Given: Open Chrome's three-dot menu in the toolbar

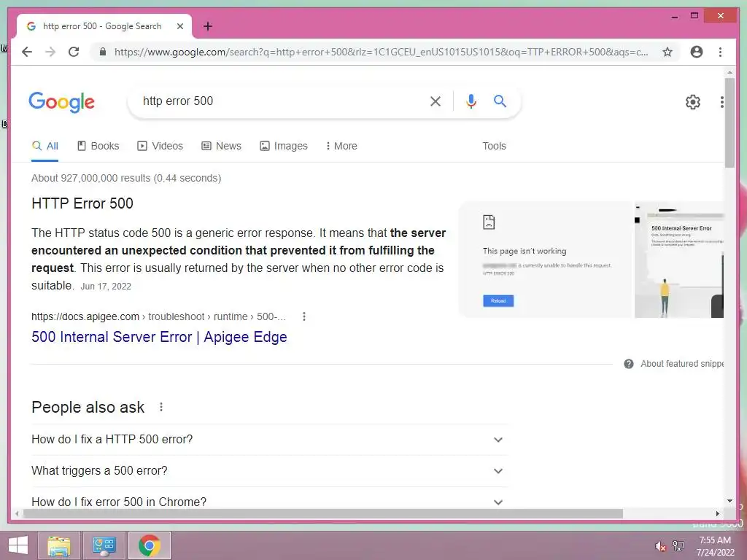Looking at the screenshot, I should point(720,52).
